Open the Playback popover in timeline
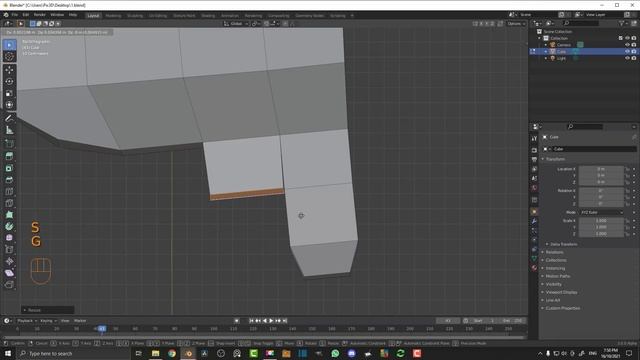The height and width of the screenshot is (360, 640). [x=27, y=321]
